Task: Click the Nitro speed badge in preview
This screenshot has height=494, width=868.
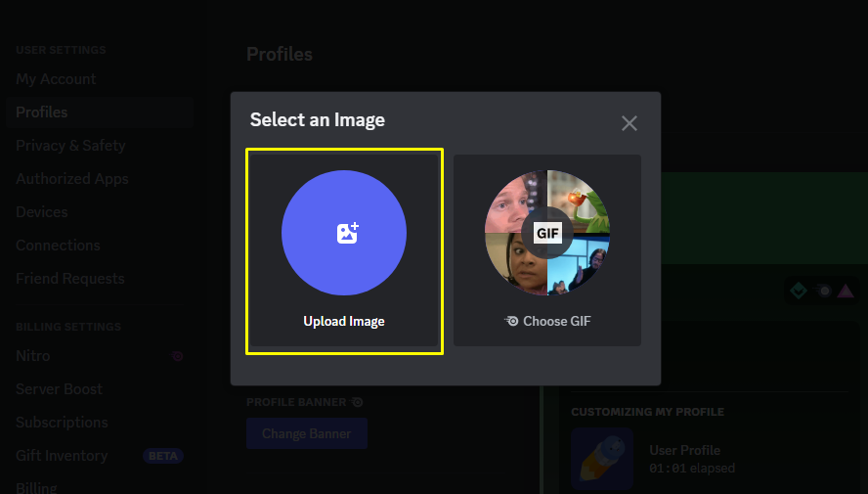Action: (x=822, y=291)
